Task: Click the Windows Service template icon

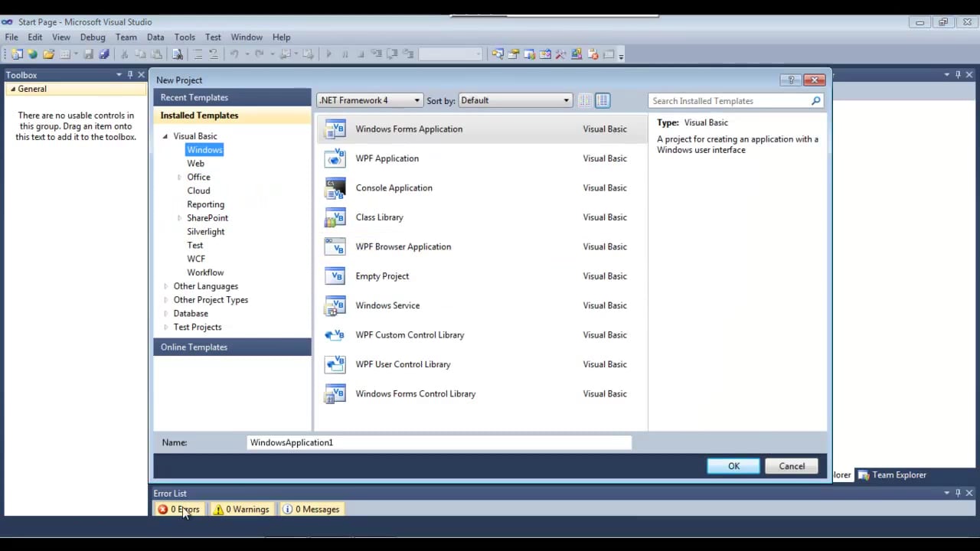Action: 335,306
